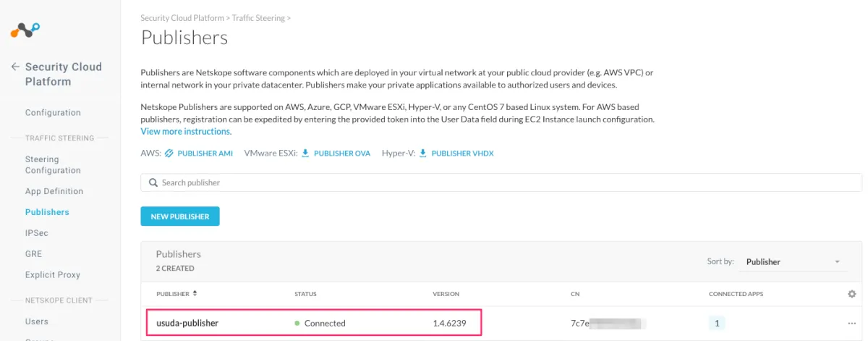Click the search magnifier icon
The width and height of the screenshot is (868, 341).
coord(153,183)
